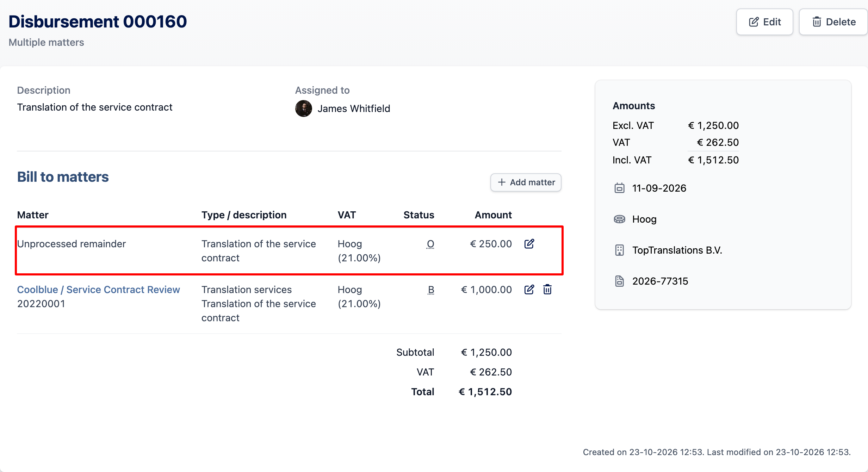The width and height of the screenshot is (868, 472).
Task: Click the Multiple matters subtitle
Action: [46, 42]
